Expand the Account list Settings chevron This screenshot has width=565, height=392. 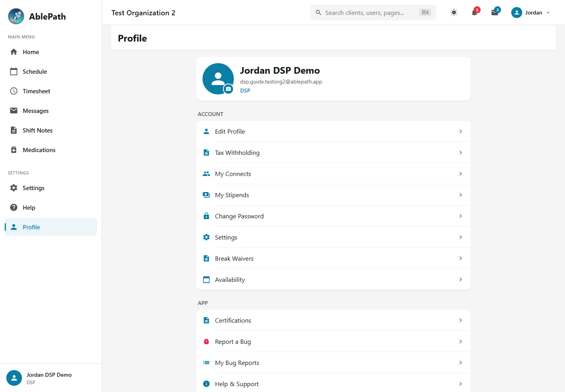[461, 237]
